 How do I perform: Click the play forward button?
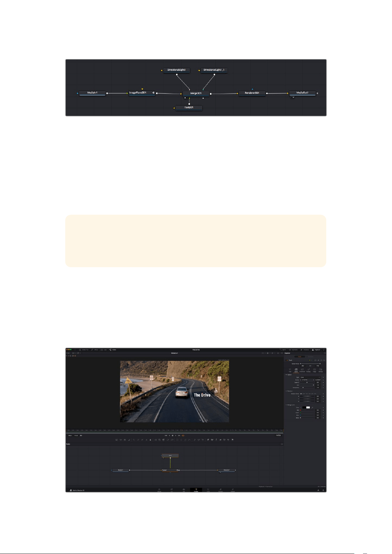[176, 436]
